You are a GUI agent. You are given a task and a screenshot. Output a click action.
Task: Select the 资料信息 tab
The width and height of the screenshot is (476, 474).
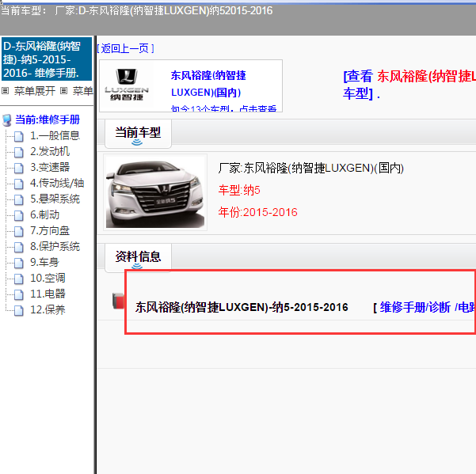click(x=138, y=257)
